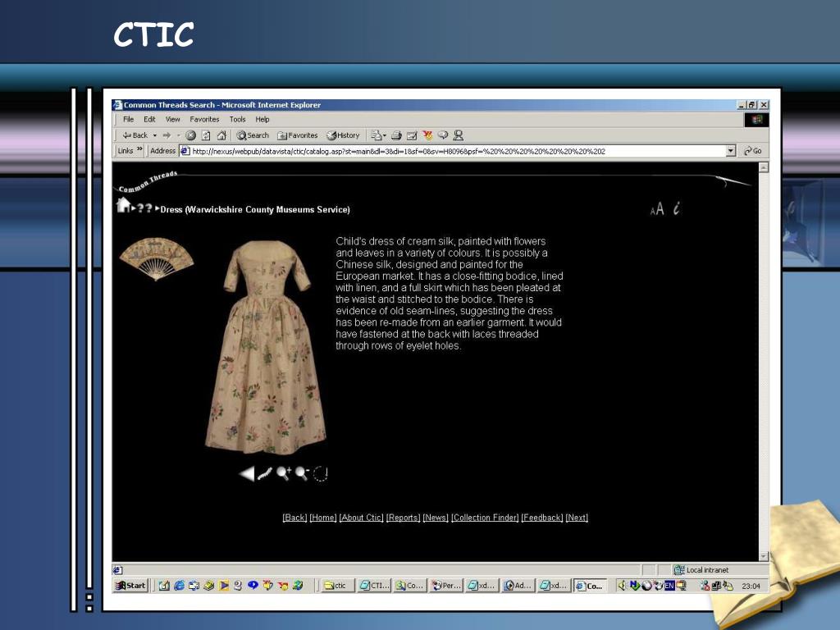
Task: Click the main dress image
Action: [266, 347]
